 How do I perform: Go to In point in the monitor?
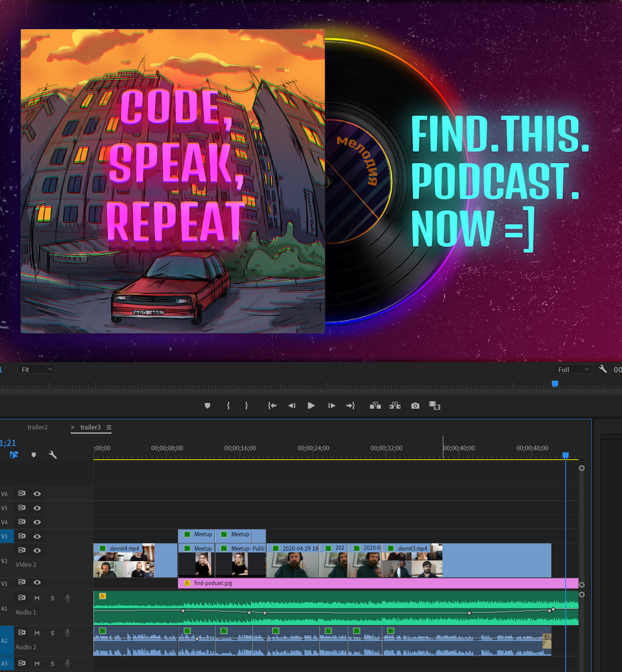(x=272, y=405)
